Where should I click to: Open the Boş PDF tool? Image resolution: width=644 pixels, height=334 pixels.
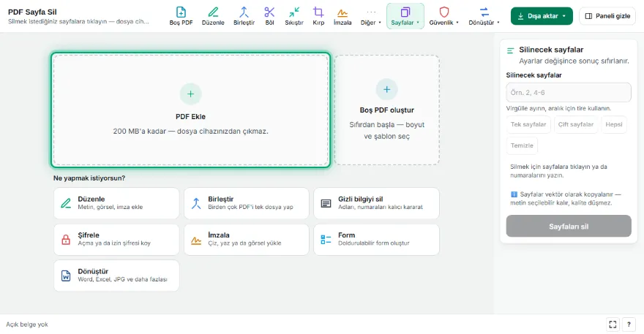tap(181, 16)
